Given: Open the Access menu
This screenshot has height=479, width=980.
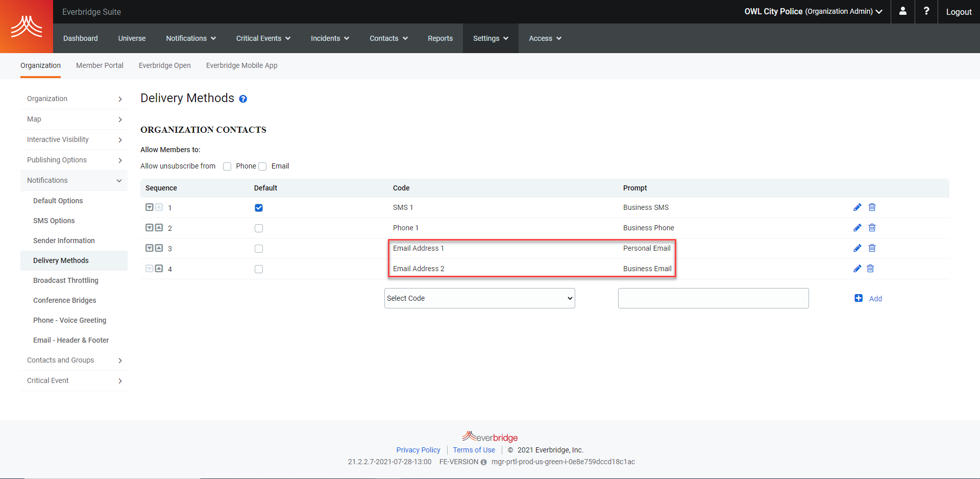Looking at the screenshot, I should click(545, 38).
